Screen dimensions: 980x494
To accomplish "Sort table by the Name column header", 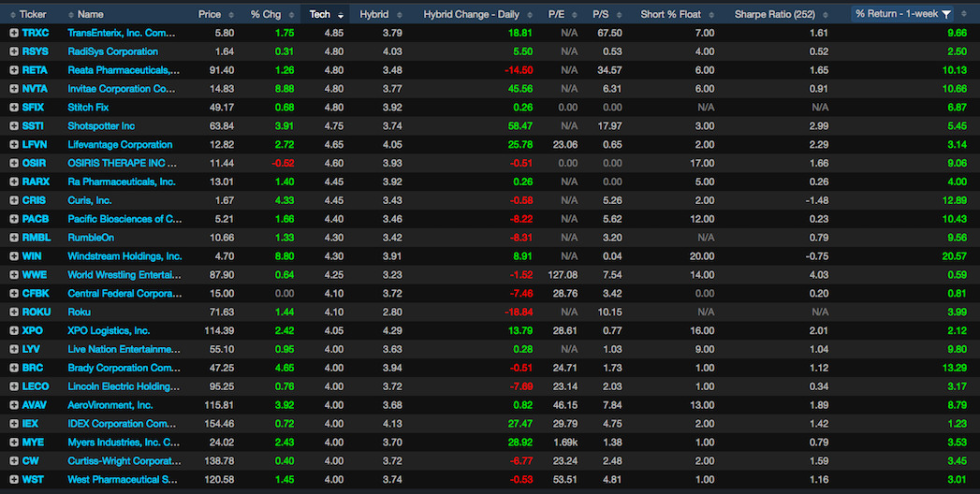I will click(x=91, y=14).
